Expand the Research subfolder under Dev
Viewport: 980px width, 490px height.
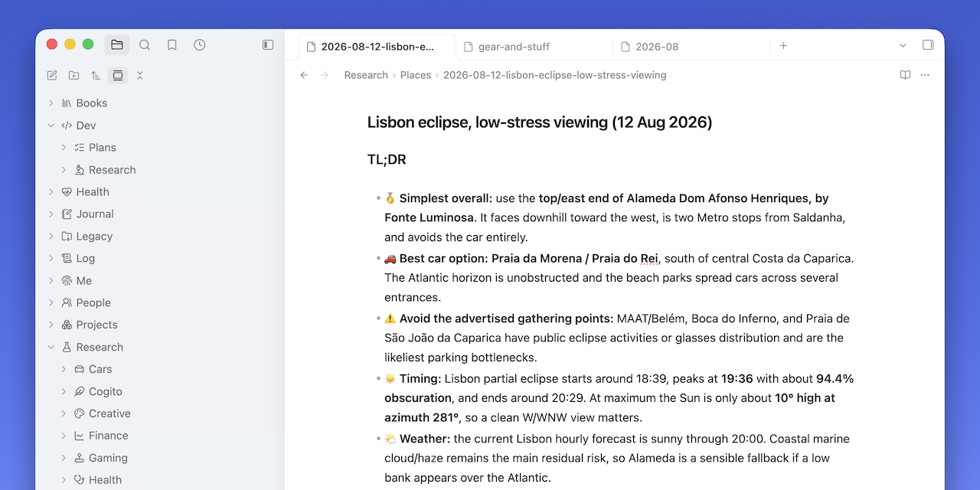(x=64, y=169)
